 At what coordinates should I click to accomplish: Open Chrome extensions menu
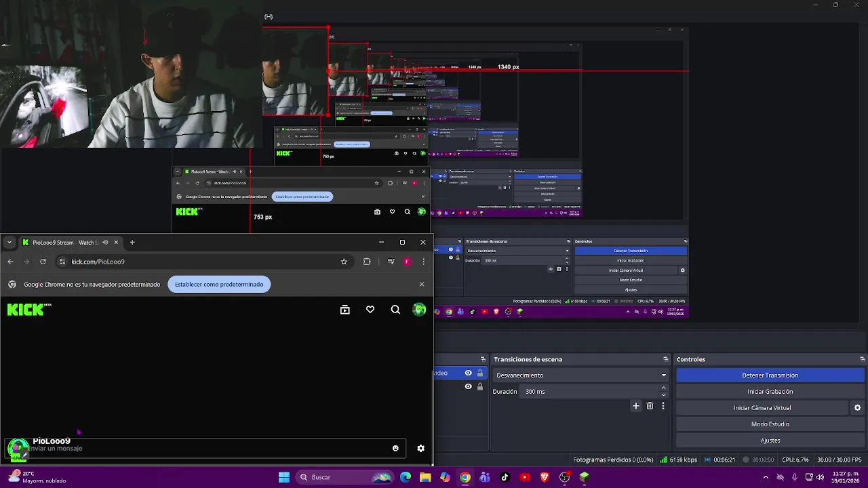tap(367, 262)
